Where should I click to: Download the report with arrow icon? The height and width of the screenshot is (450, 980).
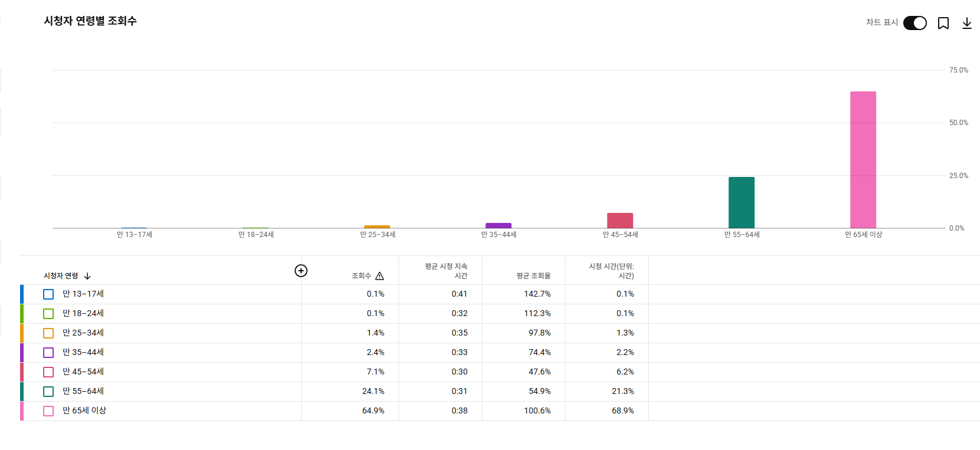pos(967,23)
